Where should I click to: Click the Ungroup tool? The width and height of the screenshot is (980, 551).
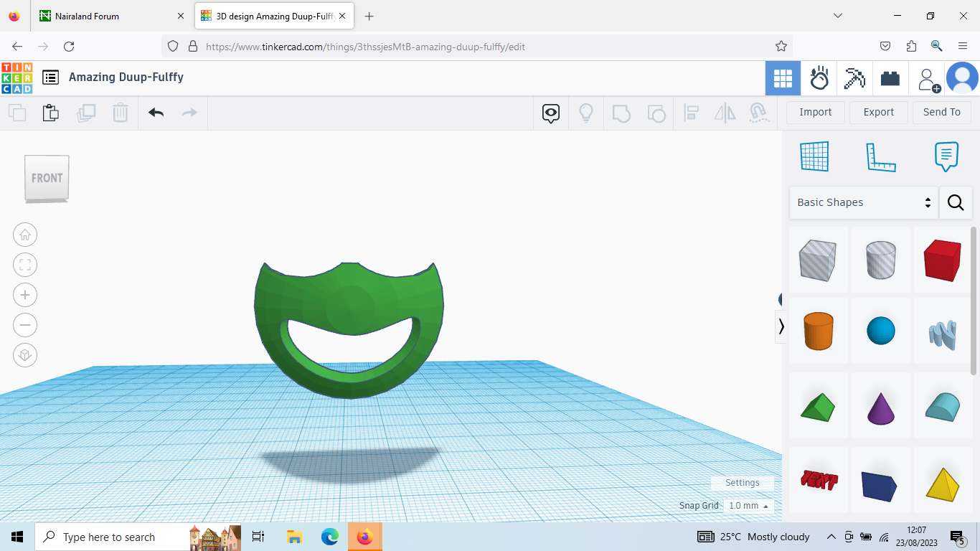656,113
